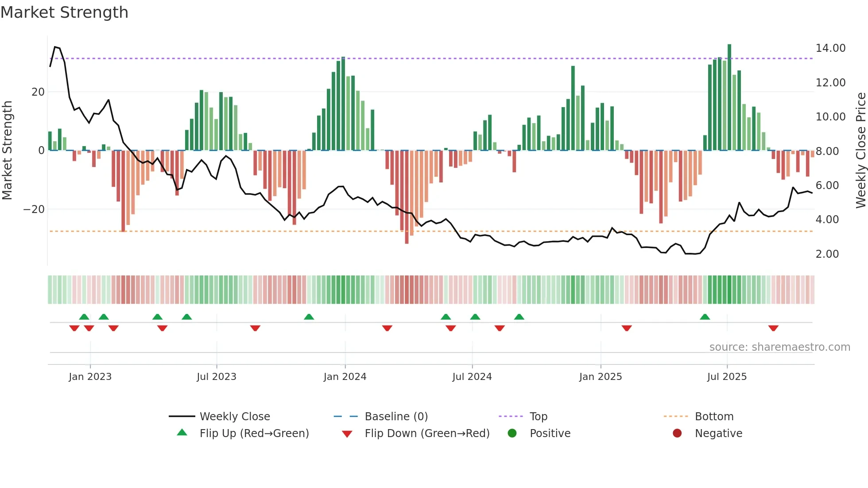This screenshot has height=488, width=868.
Task: Toggle the Top legend entry
Action: tap(539, 416)
